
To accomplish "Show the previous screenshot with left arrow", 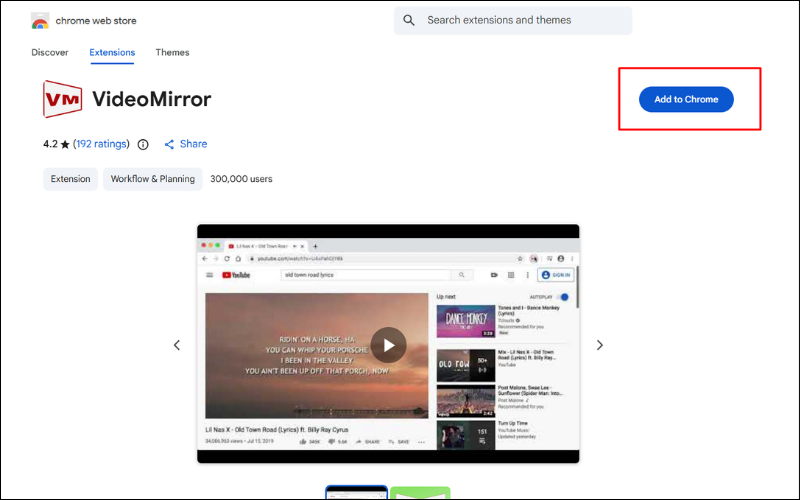I will click(x=177, y=345).
